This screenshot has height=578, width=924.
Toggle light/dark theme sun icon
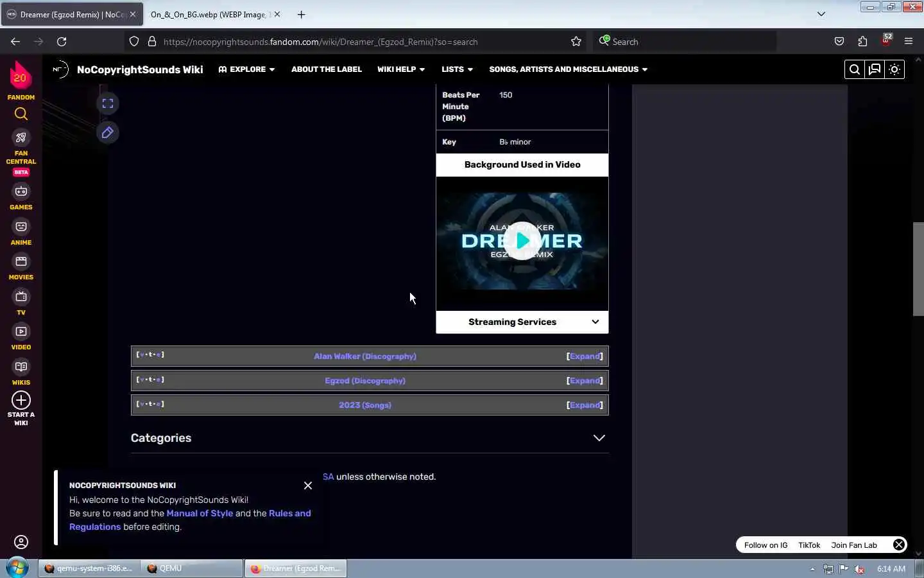coord(894,69)
